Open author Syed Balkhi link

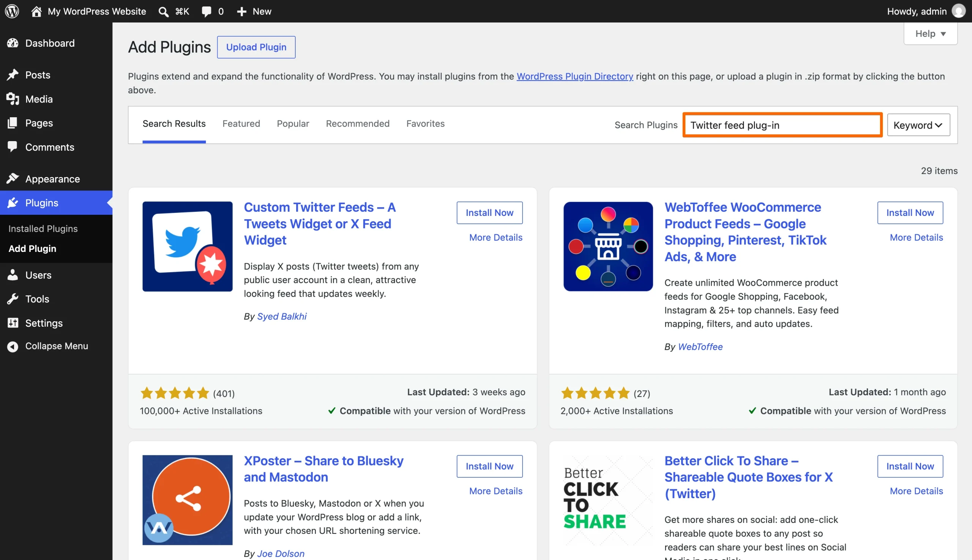(x=282, y=316)
